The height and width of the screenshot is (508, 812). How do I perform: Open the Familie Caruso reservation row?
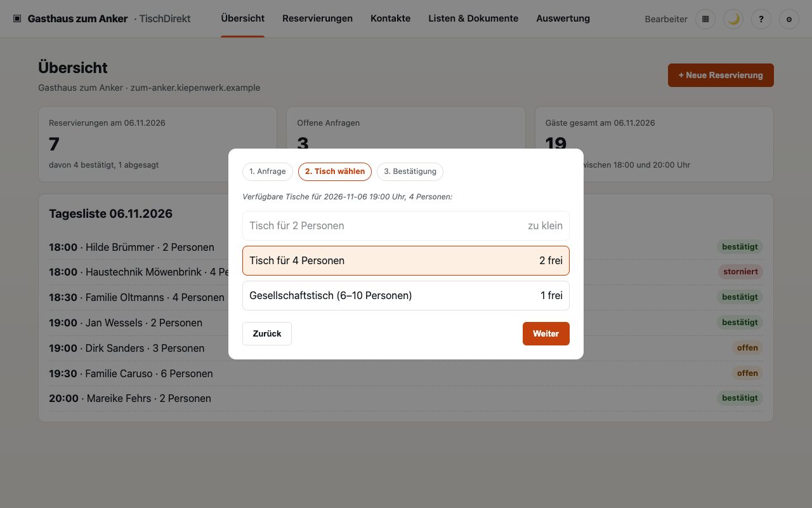point(406,373)
